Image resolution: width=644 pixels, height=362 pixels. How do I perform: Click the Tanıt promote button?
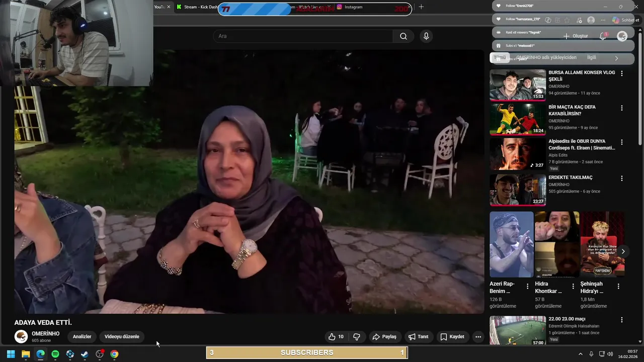click(x=418, y=337)
